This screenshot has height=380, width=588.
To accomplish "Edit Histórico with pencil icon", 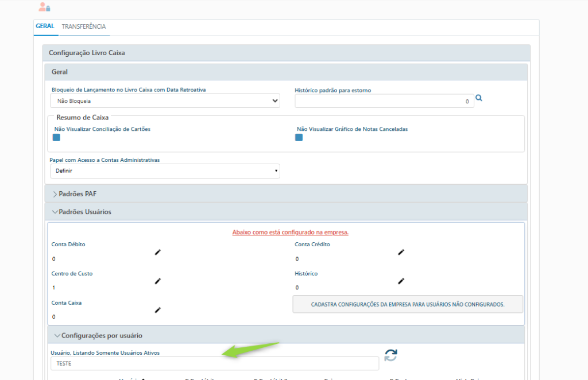I will (x=401, y=281).
